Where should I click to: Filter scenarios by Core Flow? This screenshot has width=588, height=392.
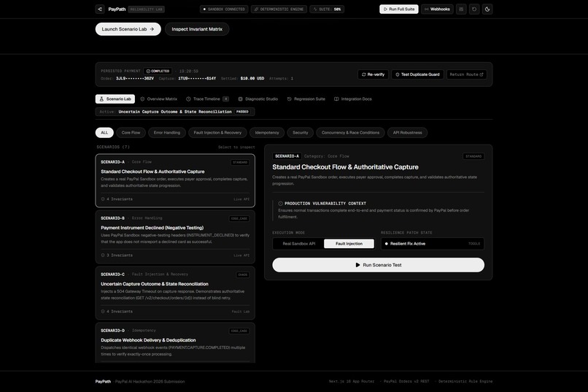pos(131,132)
